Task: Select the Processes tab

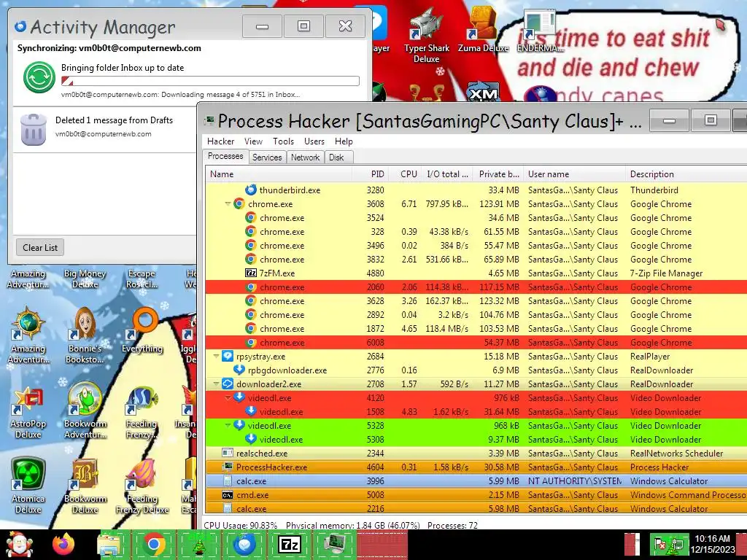Action: click(226, 156)
